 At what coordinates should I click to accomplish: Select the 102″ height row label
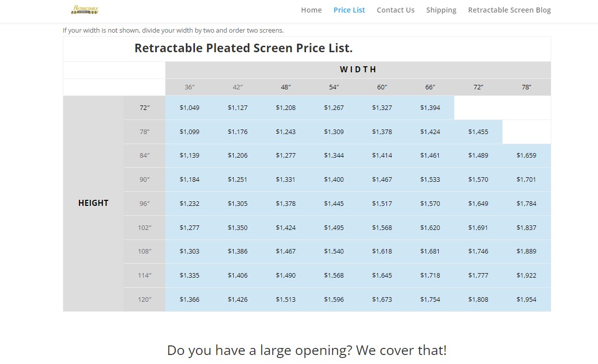tap(145, 227)
